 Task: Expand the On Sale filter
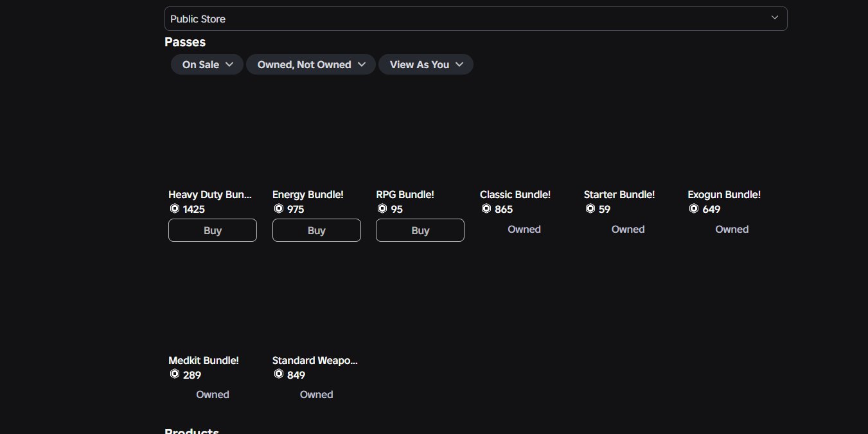click(x=207, y=64)
